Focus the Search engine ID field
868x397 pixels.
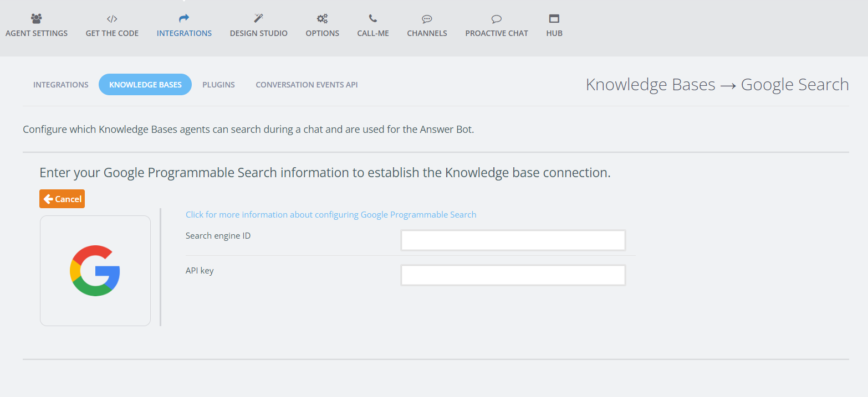click(x=513, y=240)
